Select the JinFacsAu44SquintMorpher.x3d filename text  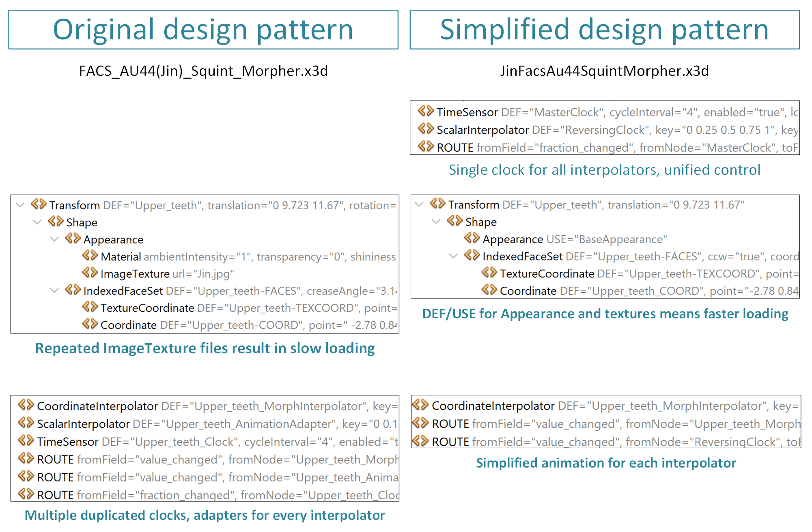tap(604, 71)
